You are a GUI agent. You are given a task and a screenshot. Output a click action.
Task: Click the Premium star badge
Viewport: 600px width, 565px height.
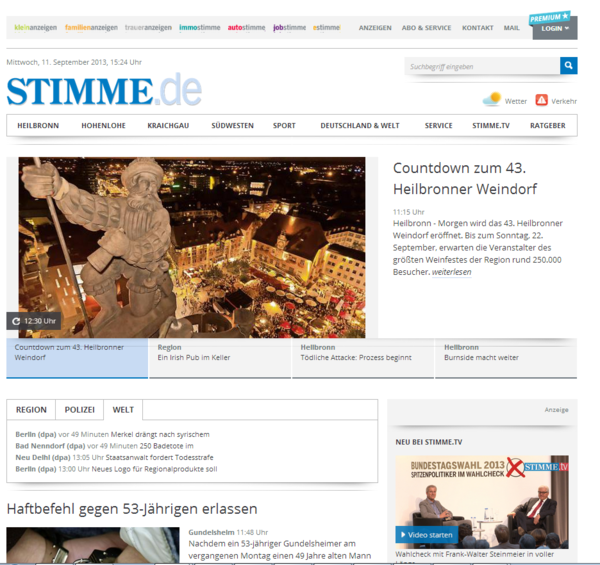click(x=549, y=17)
